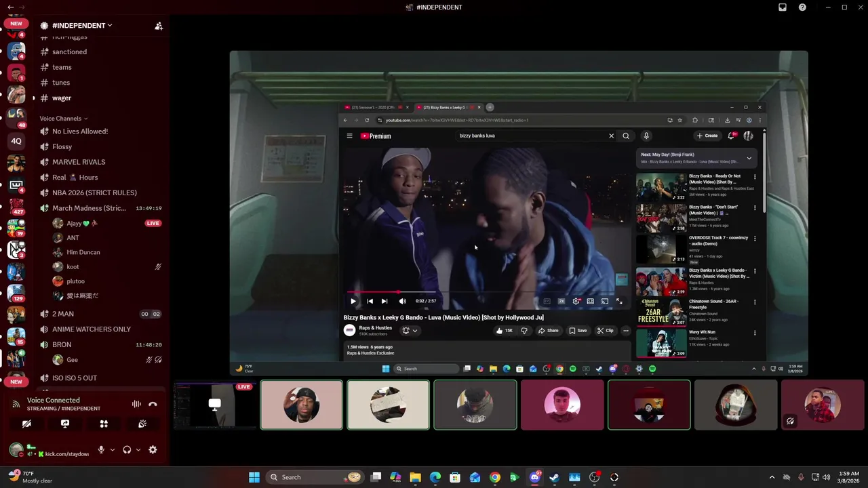This screenshot has height=488, width=868.
Task: Open the #INDEPENDENT server dropdown menu
Action: click(82, 26)
